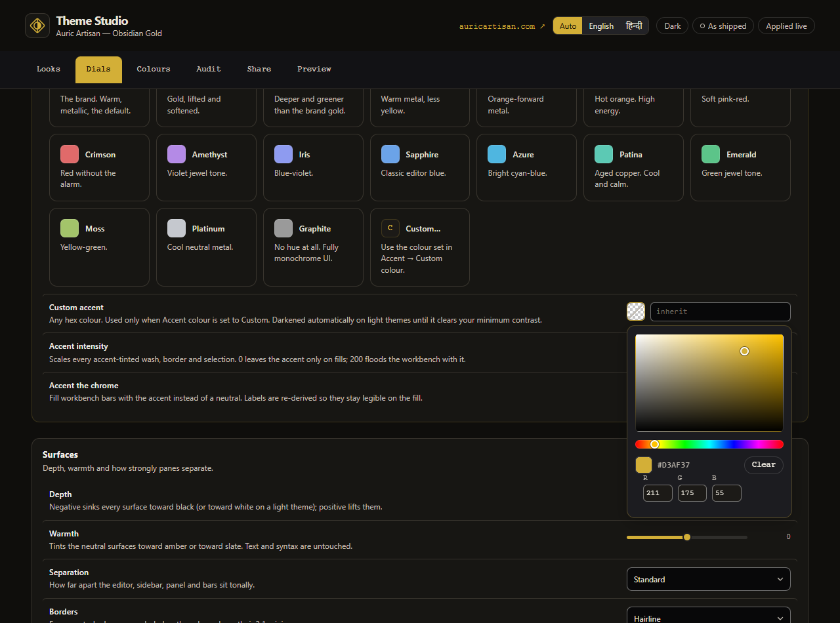Pick the Patina accent card
The height and width of the screenshot is (623, 840).
coord(633,167)
